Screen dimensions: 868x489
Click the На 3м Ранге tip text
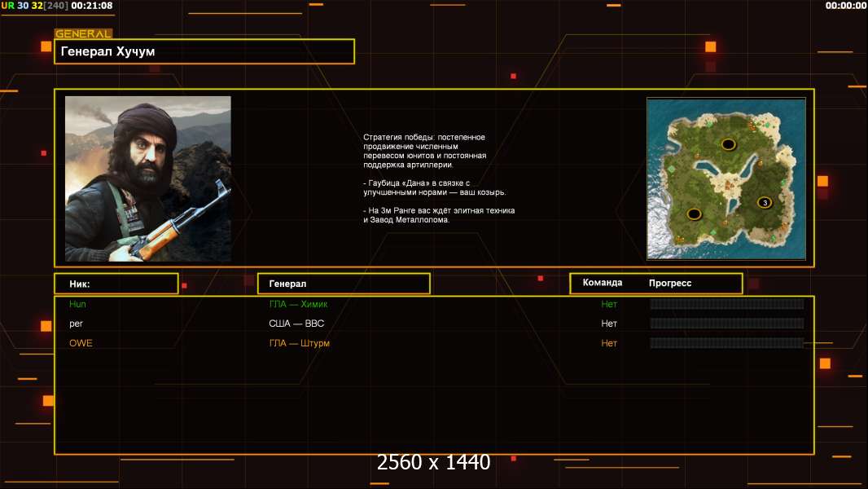[x=439, y=215]
